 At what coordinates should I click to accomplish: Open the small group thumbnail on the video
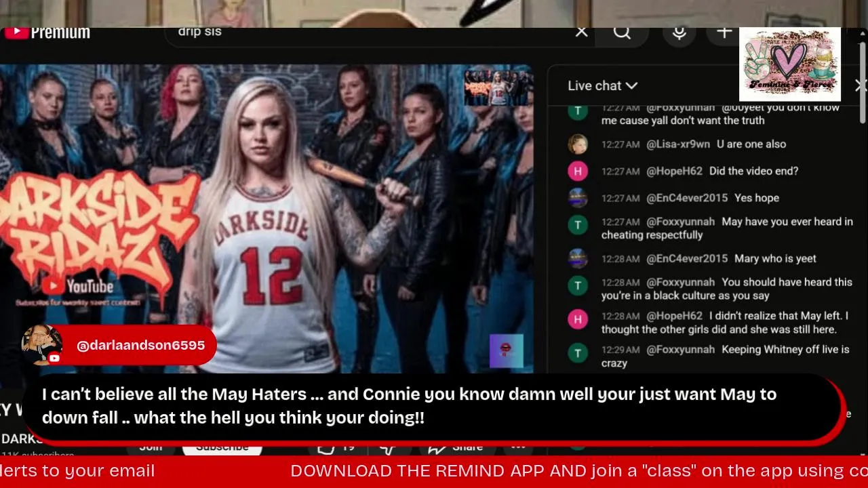point(497,87)
